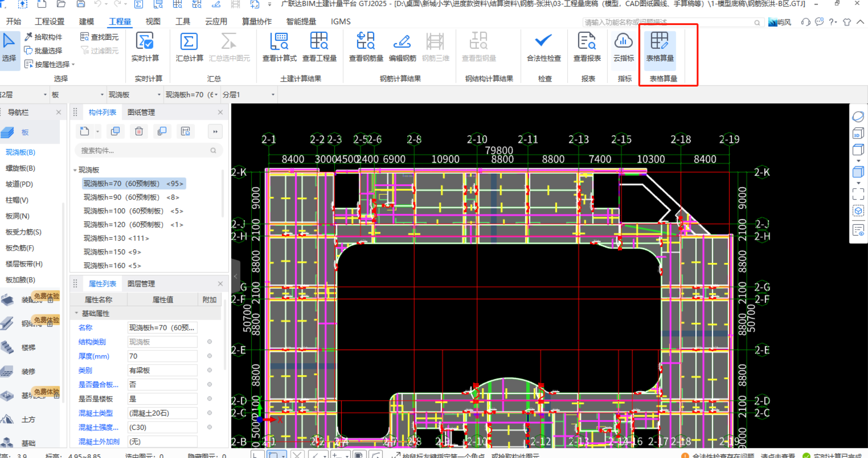This screenshot has width=868, height=458.
Task: Click orbit rotate icon on right toolbar
Action: coord(858,117)
